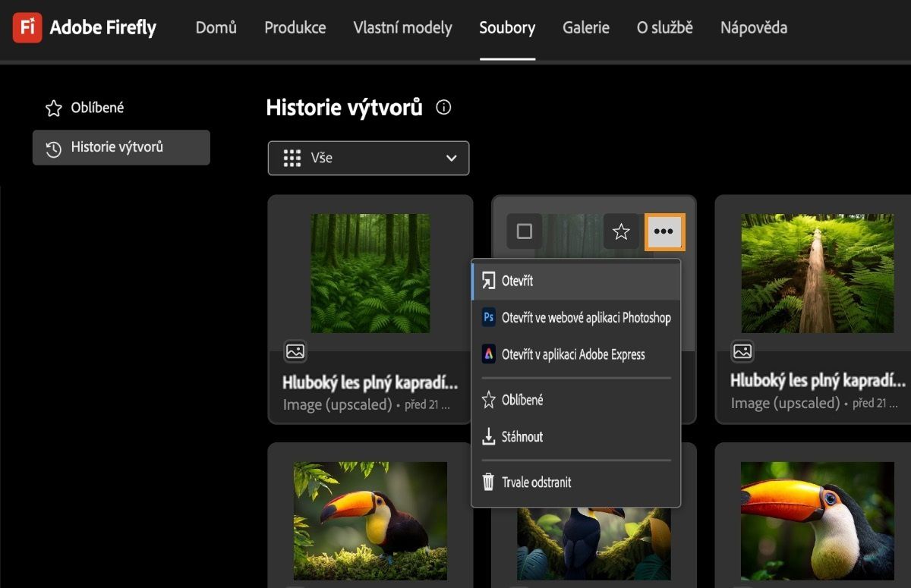Screen dimensions: 911x588
Task: Click the three-dots more options button
Action: 664,231
